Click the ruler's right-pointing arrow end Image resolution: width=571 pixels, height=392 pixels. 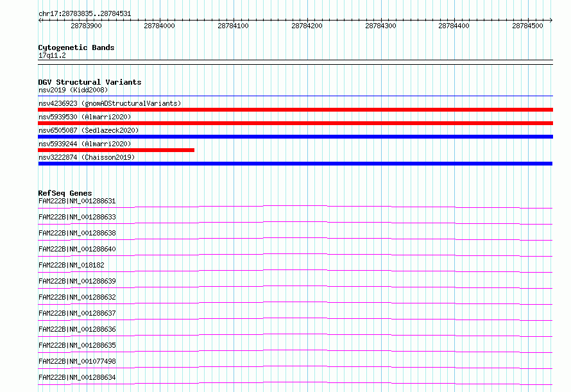point(550,20)
